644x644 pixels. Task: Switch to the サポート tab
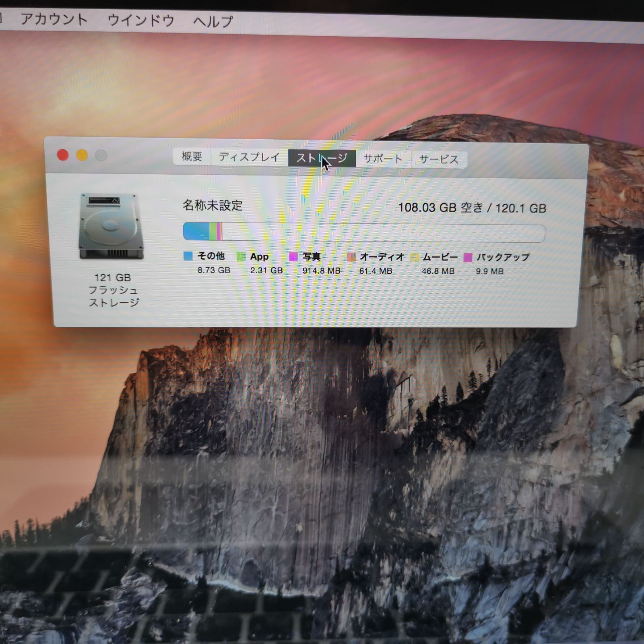[x=383, y=159]
